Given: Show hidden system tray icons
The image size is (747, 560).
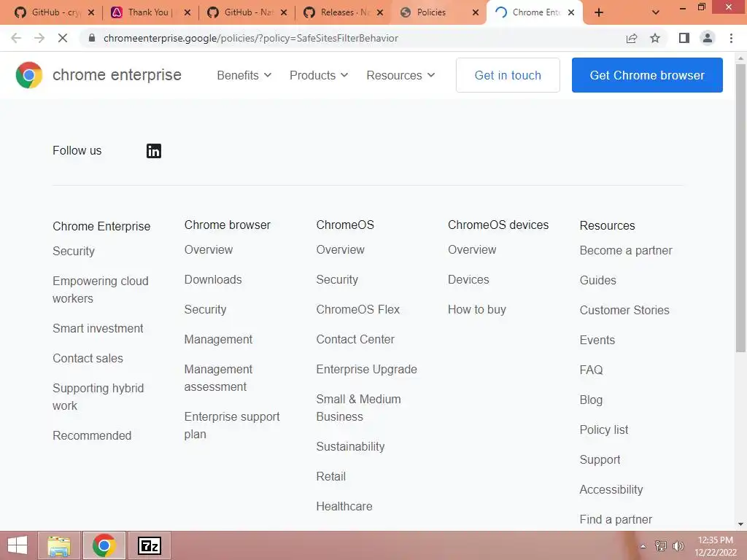Looking at the screenshot, I should [643, 546].
